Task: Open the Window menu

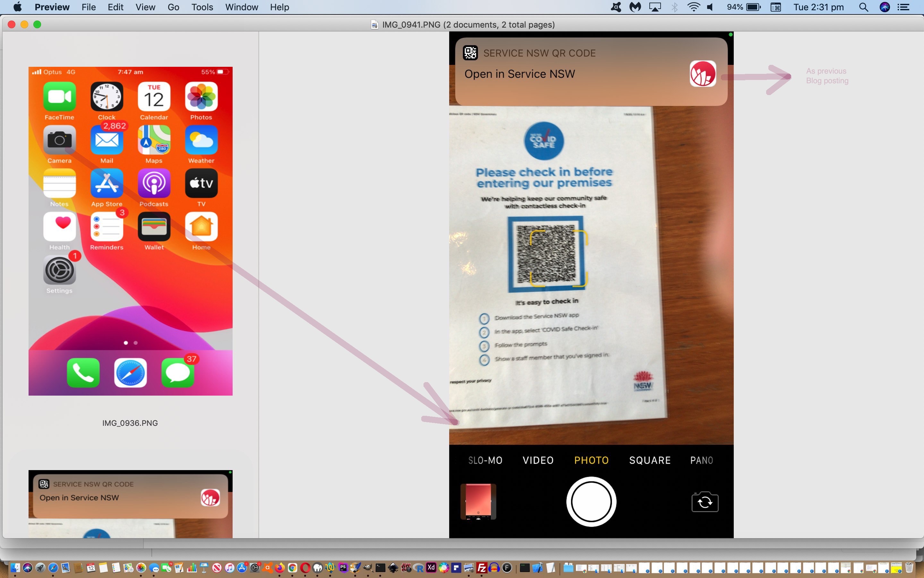Action: point(241,7)
